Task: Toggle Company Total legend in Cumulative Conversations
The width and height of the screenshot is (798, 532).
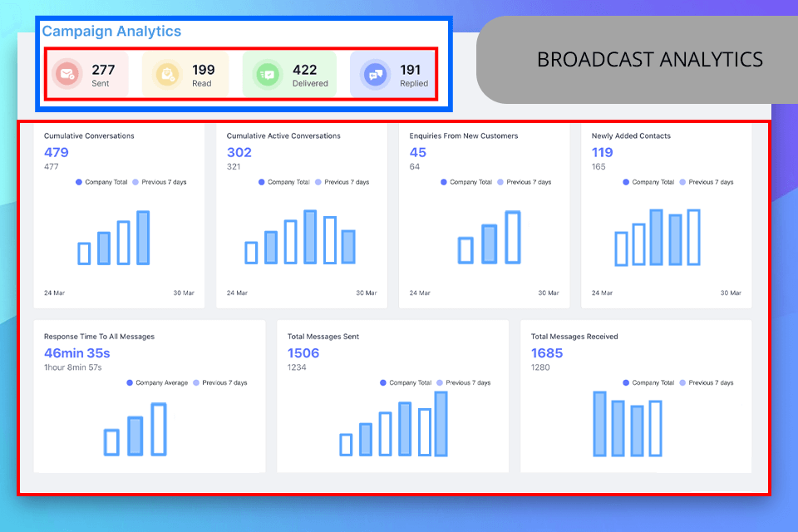Action: 101,182
